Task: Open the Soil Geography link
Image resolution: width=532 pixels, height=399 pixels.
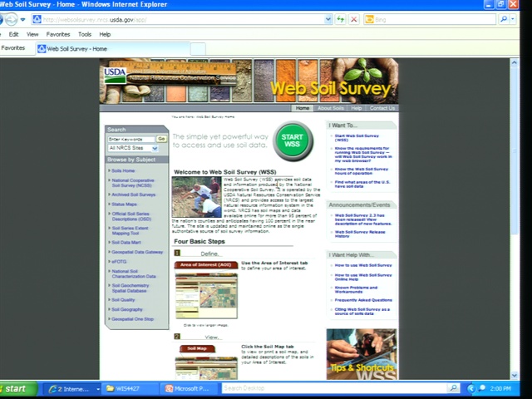Action: coord(127,309)
